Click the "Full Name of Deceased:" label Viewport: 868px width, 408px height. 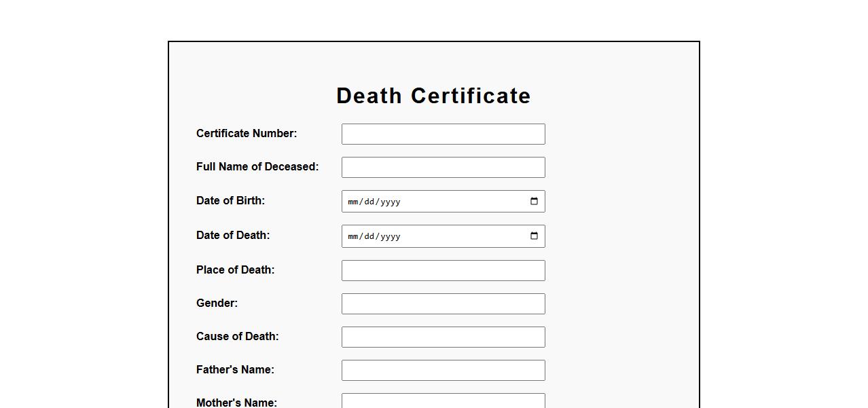(257, 166)
